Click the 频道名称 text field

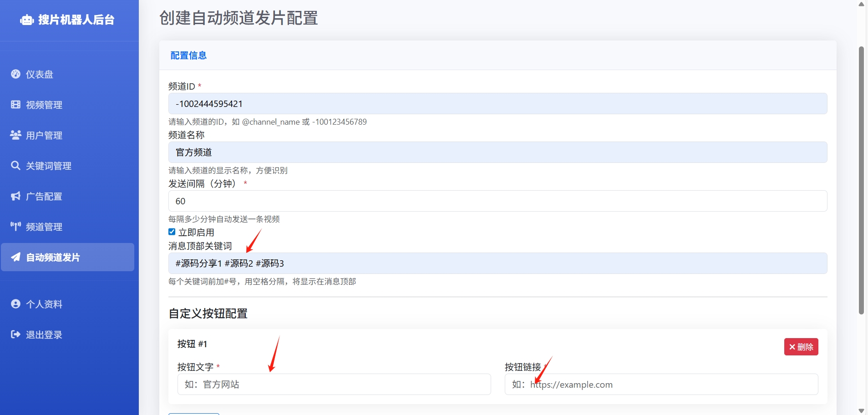497,152
